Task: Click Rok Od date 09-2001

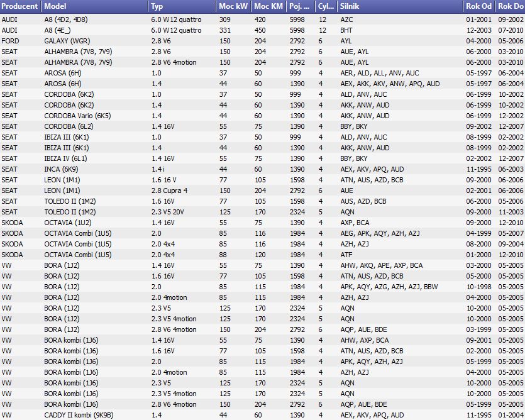Action: click(x=479, y=341)
